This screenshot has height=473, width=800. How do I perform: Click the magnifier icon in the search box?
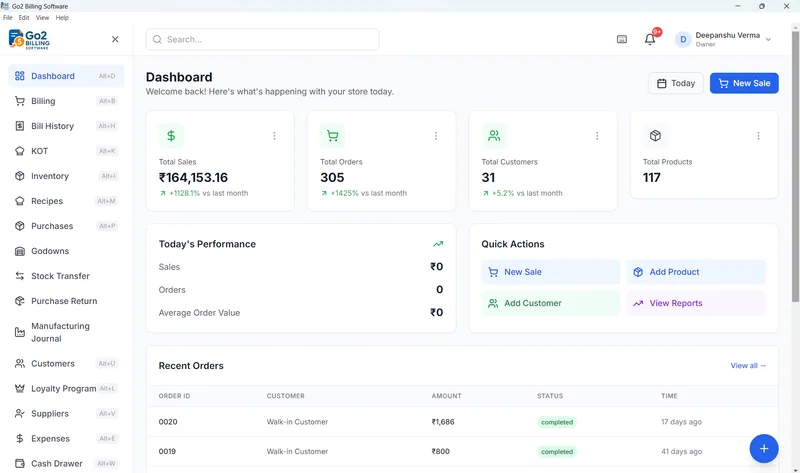point(157,39)
